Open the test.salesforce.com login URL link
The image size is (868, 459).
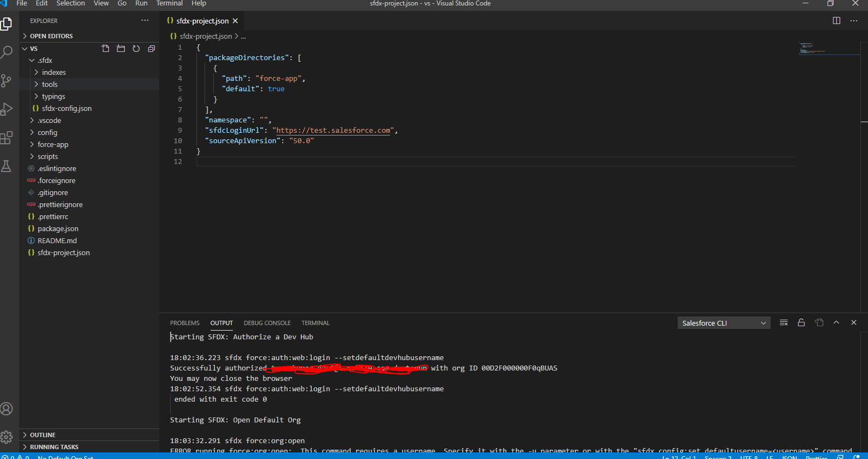333,131
